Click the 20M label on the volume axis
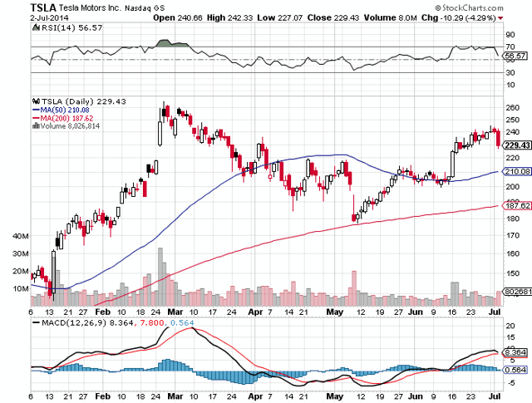The image size is (532, 403). (x=21, y=272)
